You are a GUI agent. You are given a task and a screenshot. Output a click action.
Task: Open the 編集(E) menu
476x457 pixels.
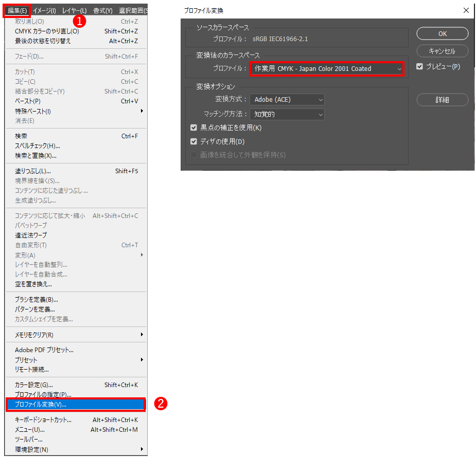click(16, 10)
